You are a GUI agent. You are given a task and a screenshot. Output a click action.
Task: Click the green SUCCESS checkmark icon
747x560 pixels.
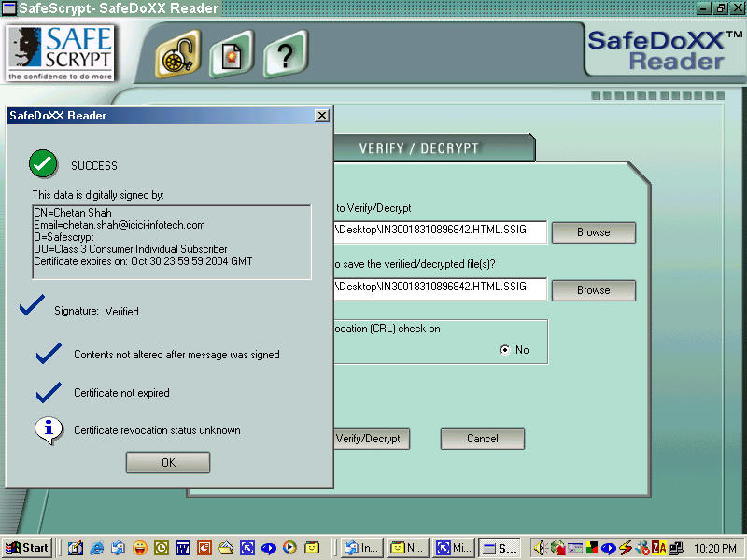pos(43,164)
